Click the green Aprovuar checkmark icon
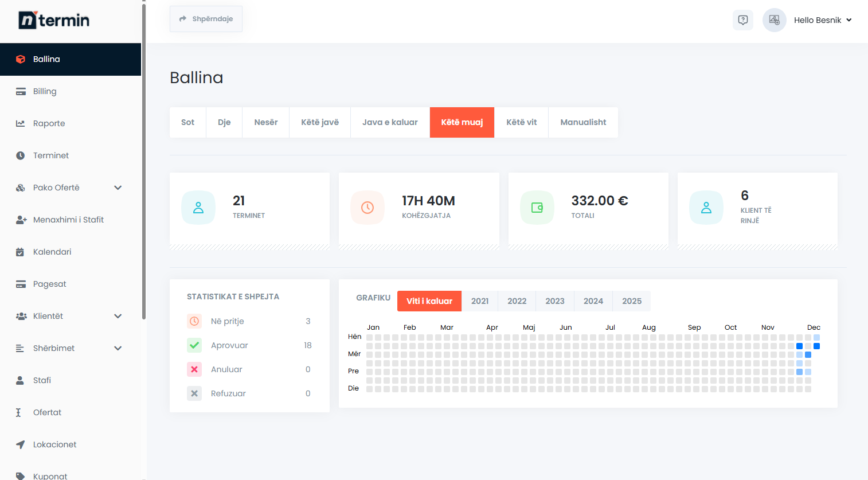 194,345
